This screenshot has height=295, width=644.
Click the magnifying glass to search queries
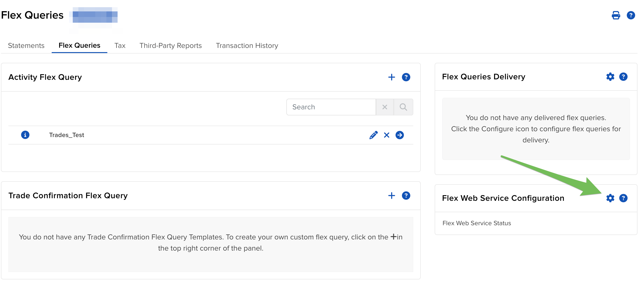pos(403,107)
